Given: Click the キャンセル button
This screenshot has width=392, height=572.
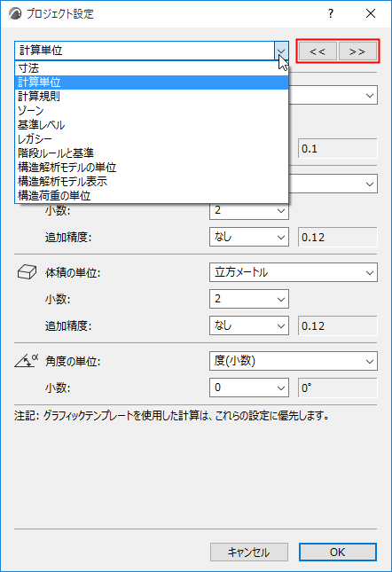Looking at the screenshot, I should (249, 552).
